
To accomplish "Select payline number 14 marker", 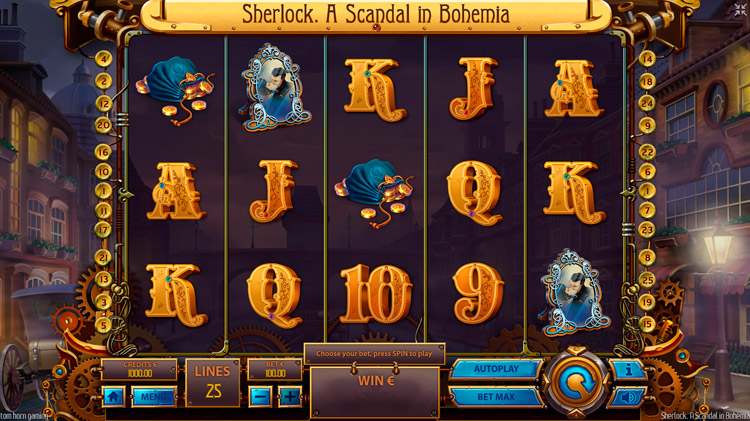I will coord(647,59).
